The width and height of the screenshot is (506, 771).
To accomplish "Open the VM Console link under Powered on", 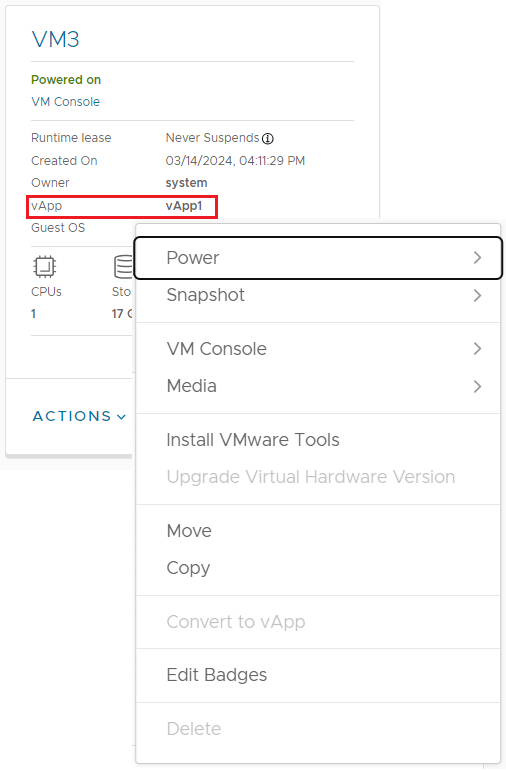I will (x=65, y=102).
